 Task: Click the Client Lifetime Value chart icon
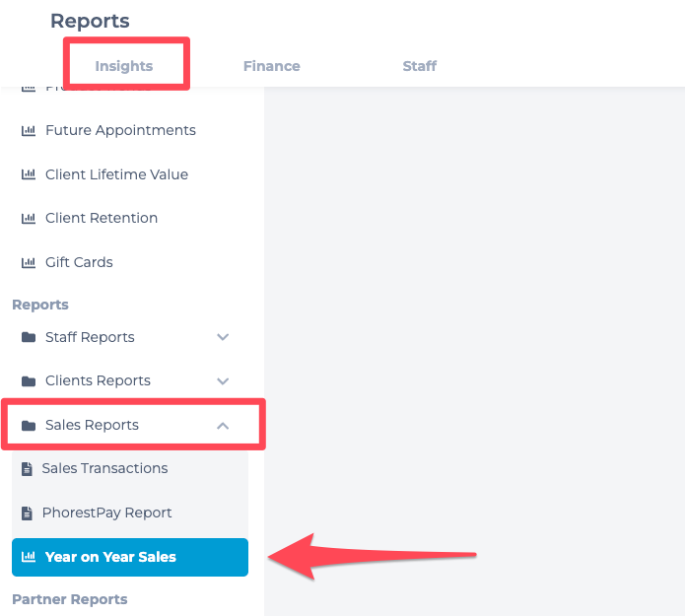pyautogui.click(x=29, y=174)
